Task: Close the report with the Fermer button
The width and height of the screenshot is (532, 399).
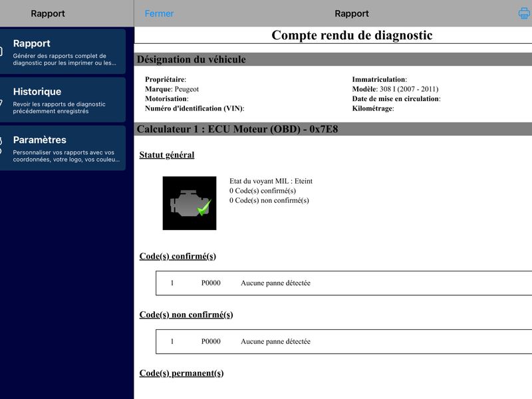Action: click(x=159, y=13)
